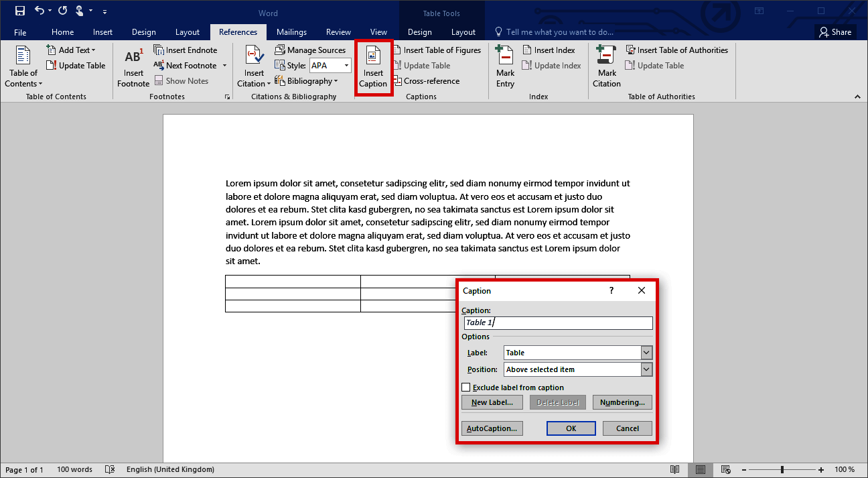The width and height of the screenshot is (868, 478).
Task: Open Insert Caption tool
Action: click(373, 67)
